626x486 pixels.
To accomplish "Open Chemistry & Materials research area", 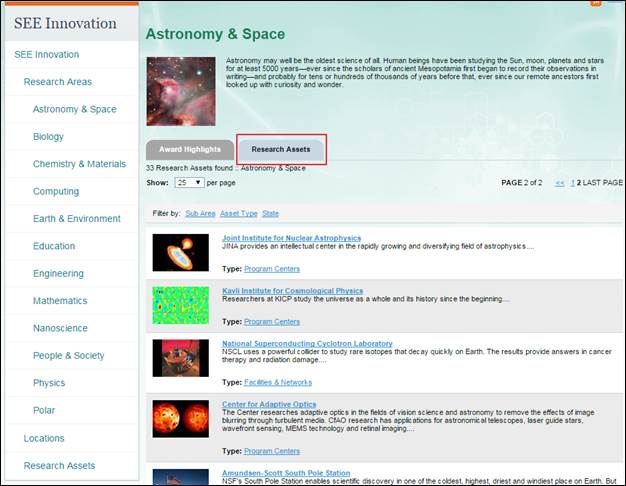I will coord(79,164).
